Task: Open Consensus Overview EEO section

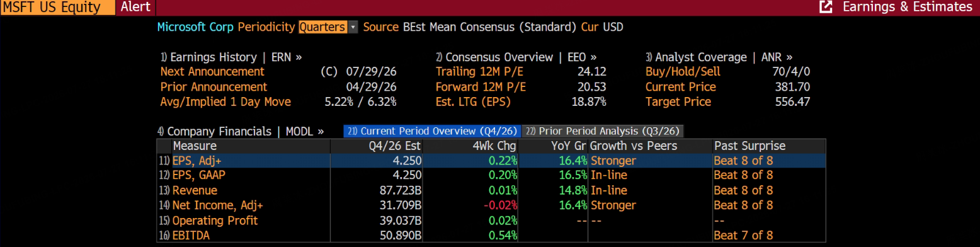Action: (516, 57)
